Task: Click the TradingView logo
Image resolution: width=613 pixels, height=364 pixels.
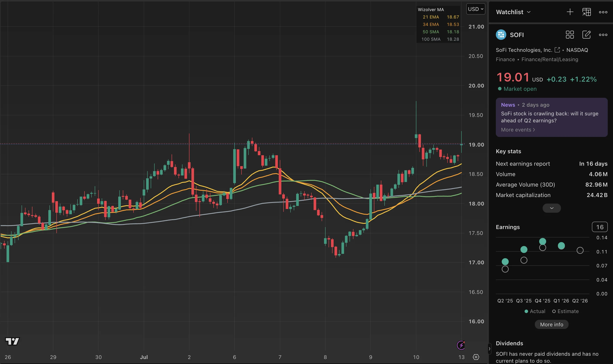Action: click(x=12, y=341)
